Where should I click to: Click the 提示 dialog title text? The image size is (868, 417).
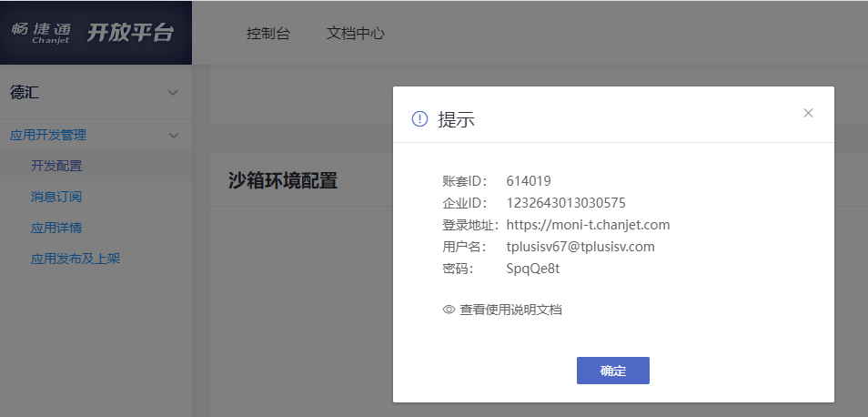pyautogui.click(x=456, y=119)
